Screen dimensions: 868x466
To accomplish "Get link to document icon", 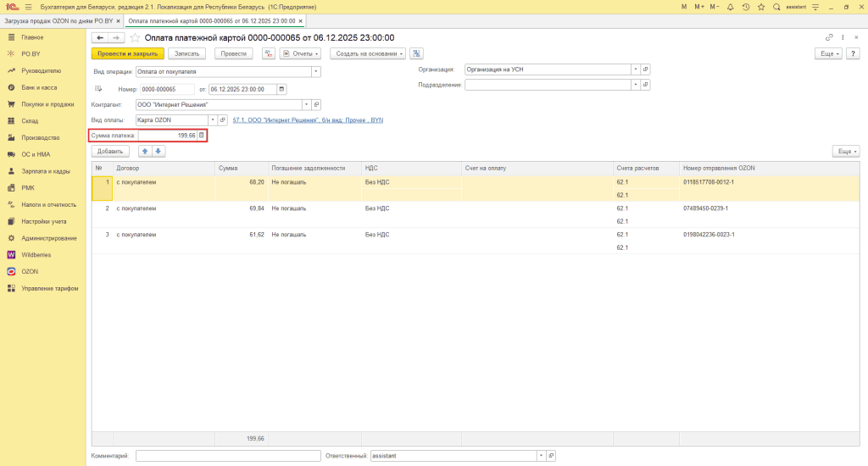I will pos(829,37).
